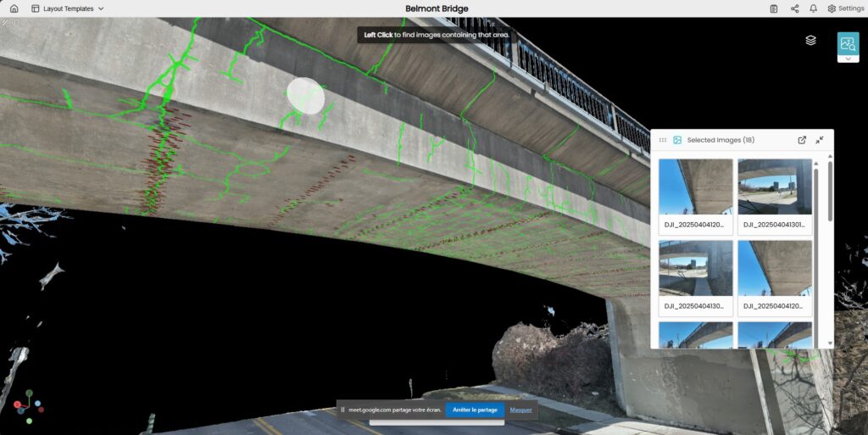Click the 3D axis orientation gizmo
This screenshot has height=435, width=868.
point(29,406)
